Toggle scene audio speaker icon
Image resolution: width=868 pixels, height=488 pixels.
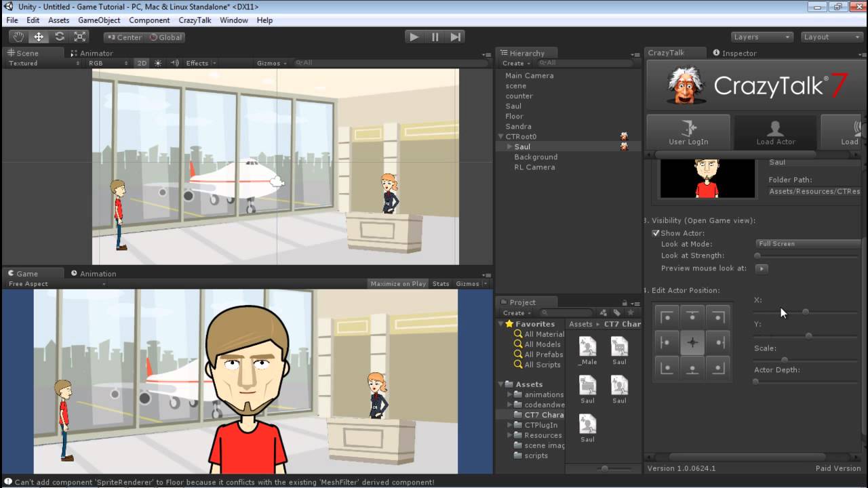[175, 63]
